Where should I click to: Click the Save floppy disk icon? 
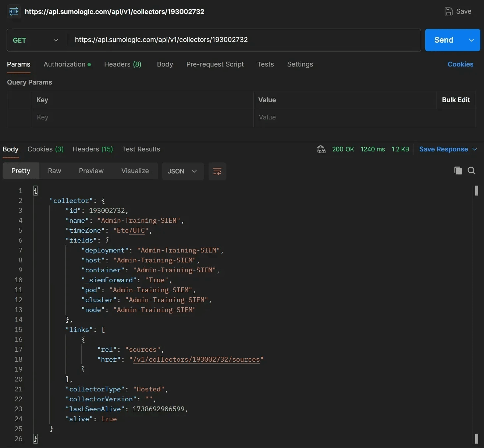(448, 11)
